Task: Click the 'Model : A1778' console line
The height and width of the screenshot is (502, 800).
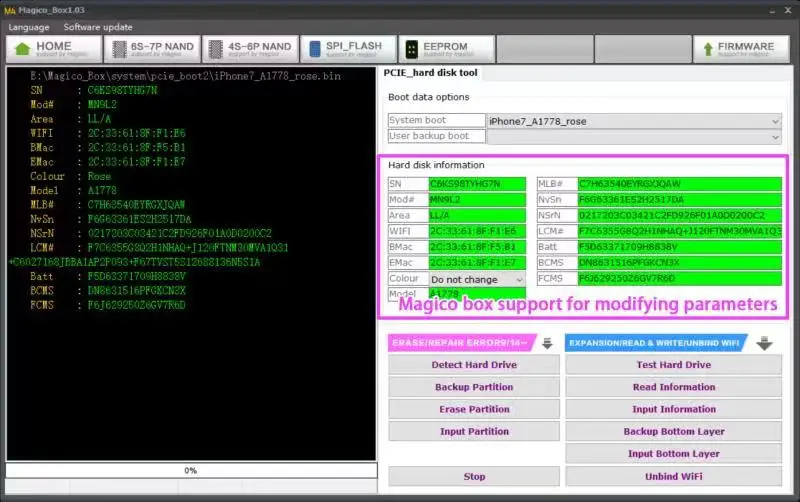Action: click(73, 190)
